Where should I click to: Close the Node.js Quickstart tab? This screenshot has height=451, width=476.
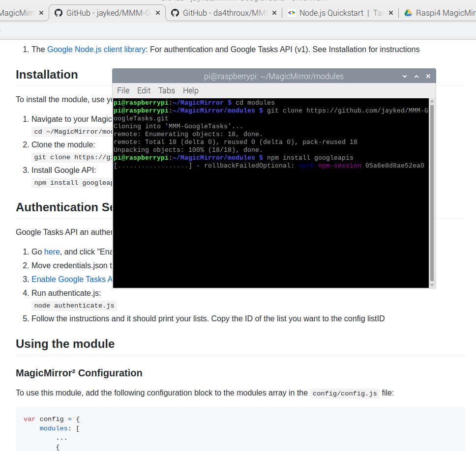[x=391, y=13]
